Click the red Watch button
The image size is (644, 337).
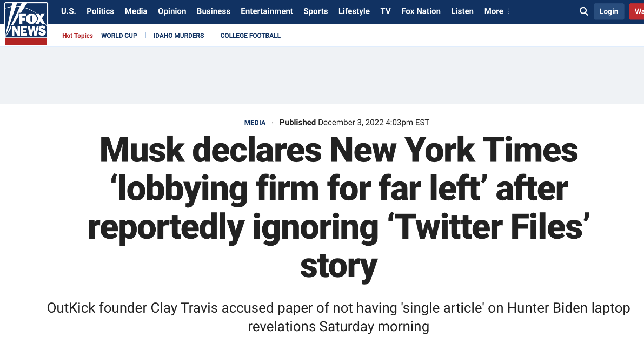[x=637, y=11]
